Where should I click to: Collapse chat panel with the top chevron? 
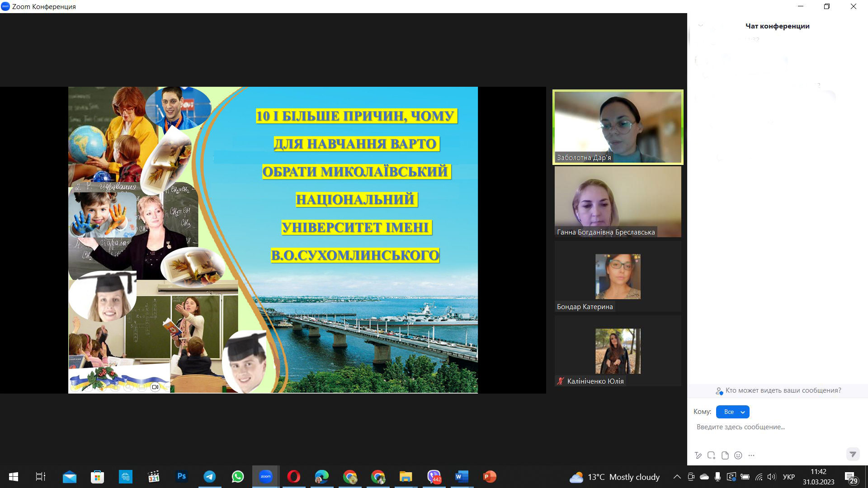tap(701, 26)
